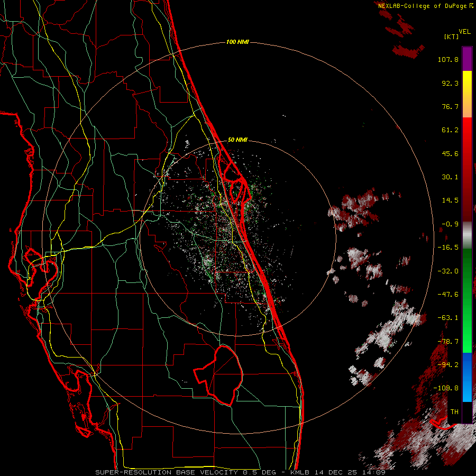Click the 45.6 legend value
Image resolution: width=476 pixels, height=476 pixels.
point(450,153)
